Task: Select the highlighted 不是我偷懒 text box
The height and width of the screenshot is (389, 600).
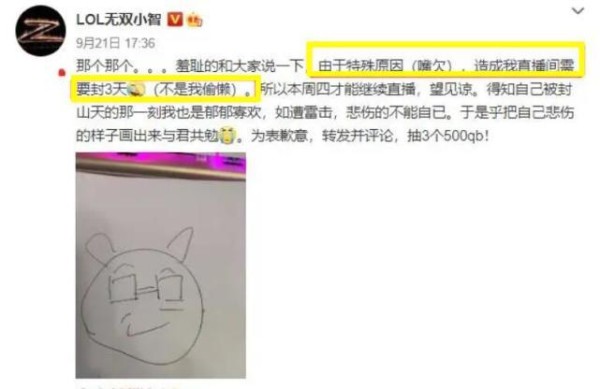Action: click(165, 89)
